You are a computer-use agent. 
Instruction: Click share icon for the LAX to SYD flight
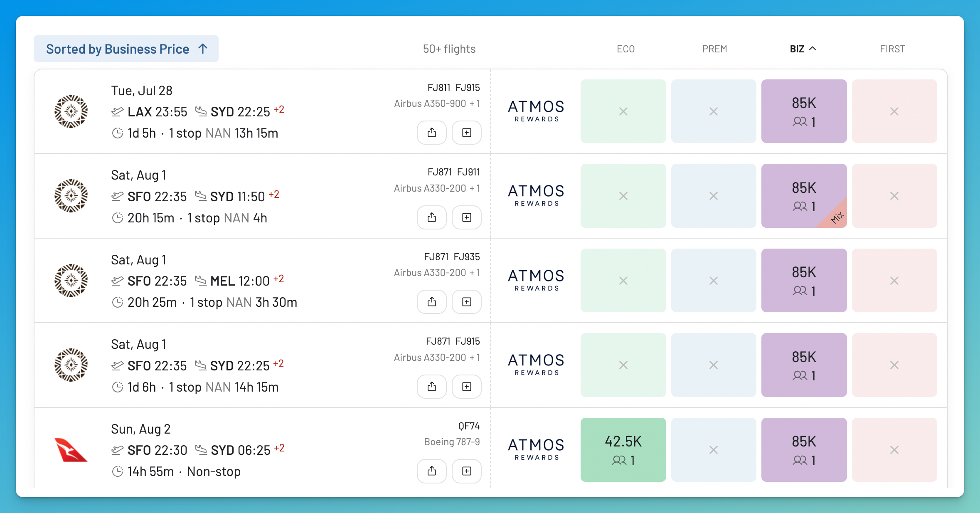[x=432, y=133]
